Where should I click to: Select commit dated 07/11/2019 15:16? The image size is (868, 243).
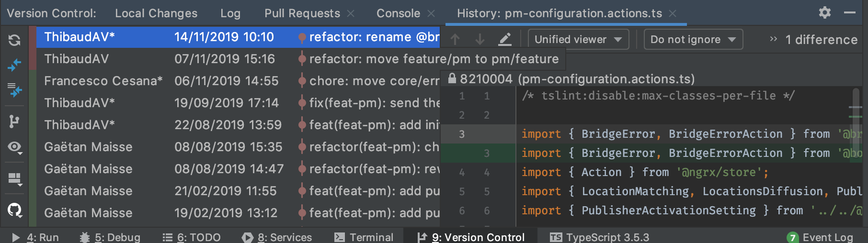238,59
